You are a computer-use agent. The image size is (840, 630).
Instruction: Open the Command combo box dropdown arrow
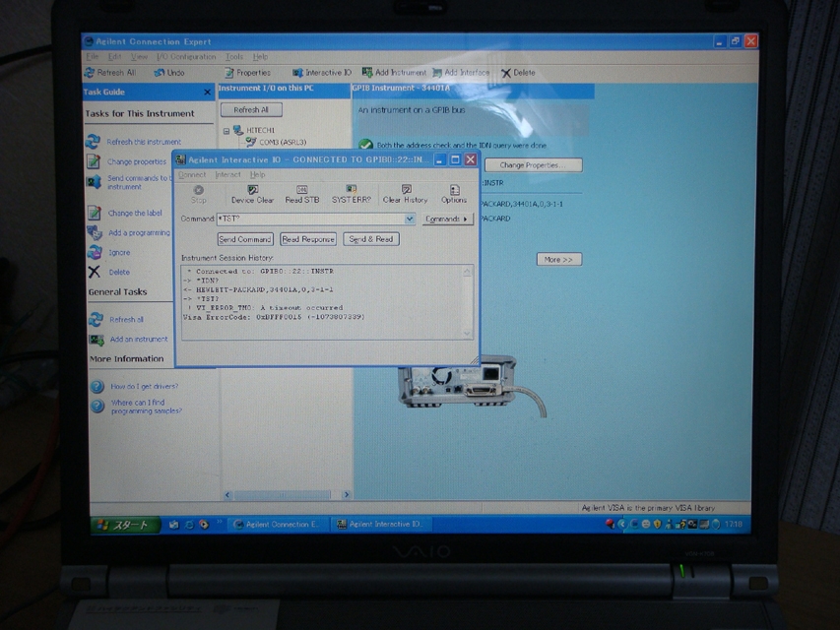click(410, 219)
